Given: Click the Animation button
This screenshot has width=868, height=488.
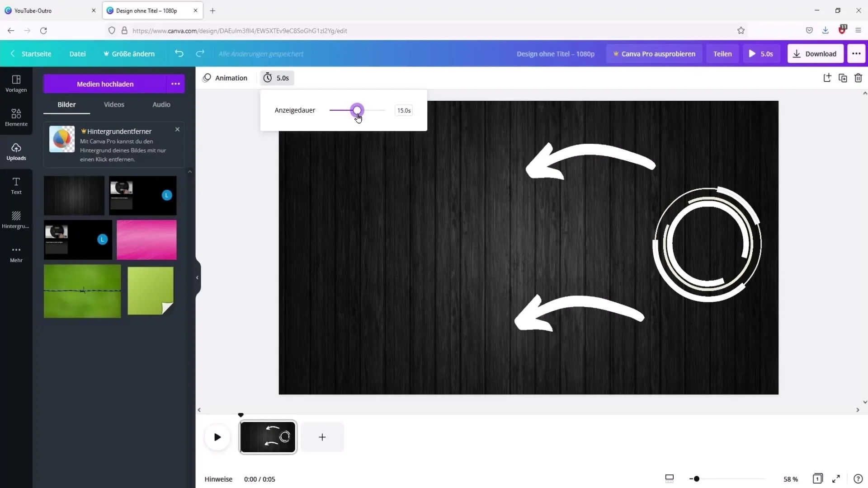Looking at the screenshot, I should coord(225,78).
